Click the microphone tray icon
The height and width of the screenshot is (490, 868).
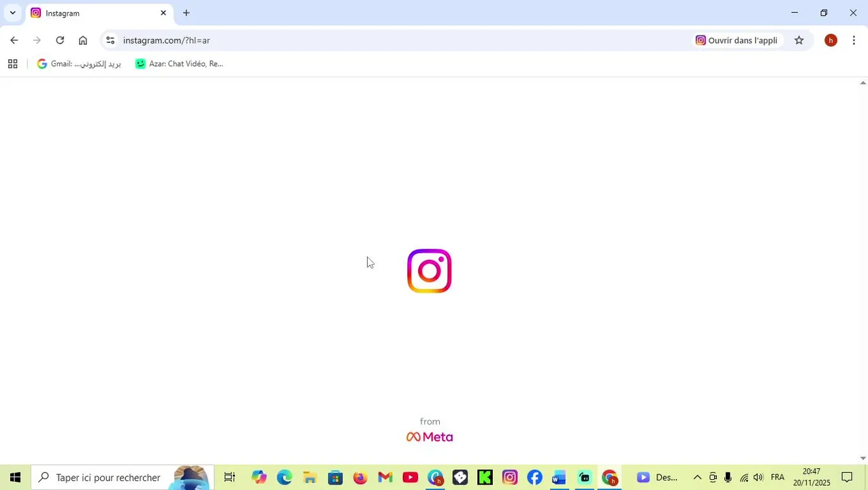click(x=728, y=477)
